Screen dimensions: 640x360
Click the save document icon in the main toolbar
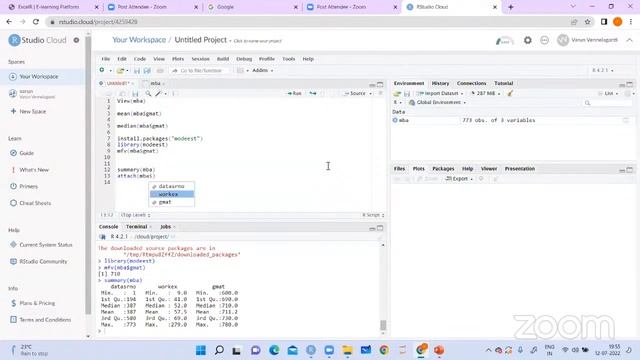coord(137,71)
